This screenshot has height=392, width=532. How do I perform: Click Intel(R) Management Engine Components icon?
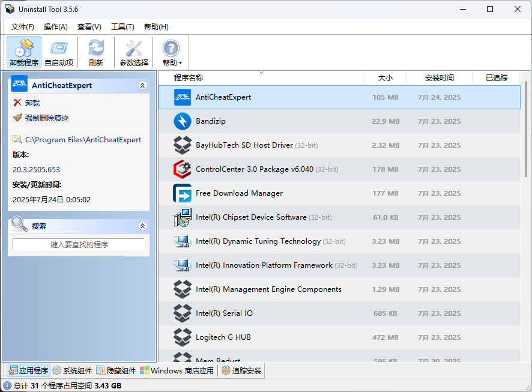click(183, 289)
